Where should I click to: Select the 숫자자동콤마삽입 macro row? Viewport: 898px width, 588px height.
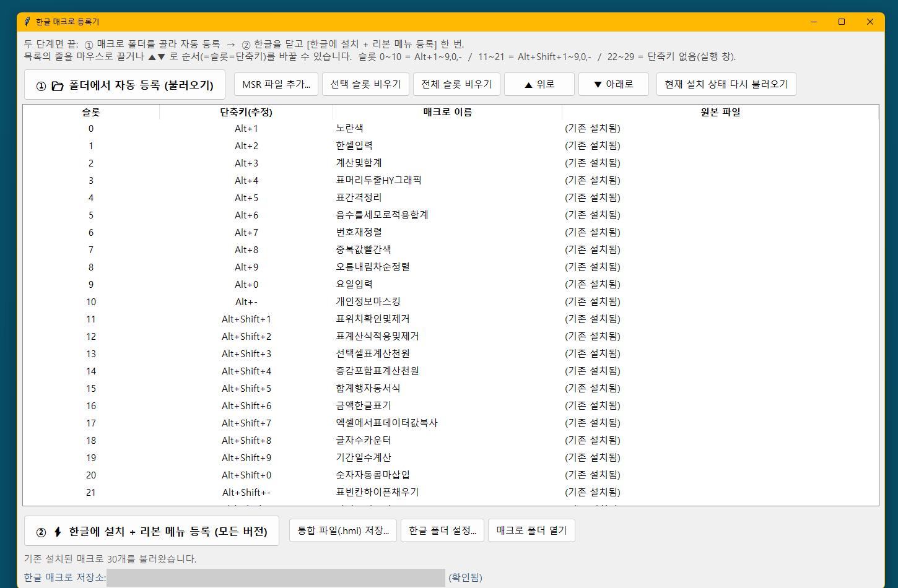(x=451, y=475)
